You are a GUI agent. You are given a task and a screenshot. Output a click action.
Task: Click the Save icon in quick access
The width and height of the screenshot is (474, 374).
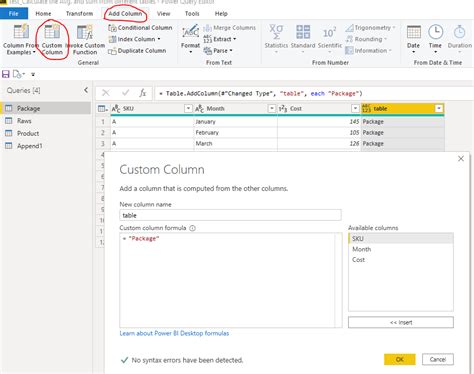pos(6,74)
